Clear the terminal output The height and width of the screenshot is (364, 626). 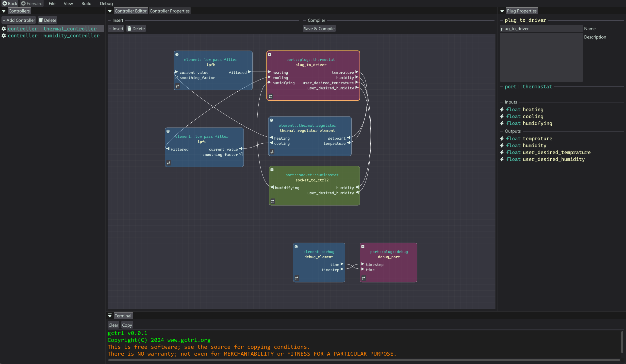tap(113, 325)
